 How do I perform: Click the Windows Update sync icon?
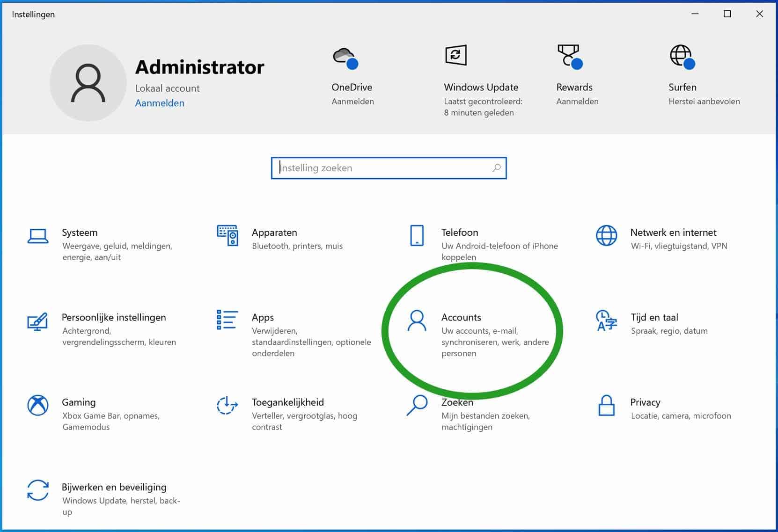coord(456,55)
